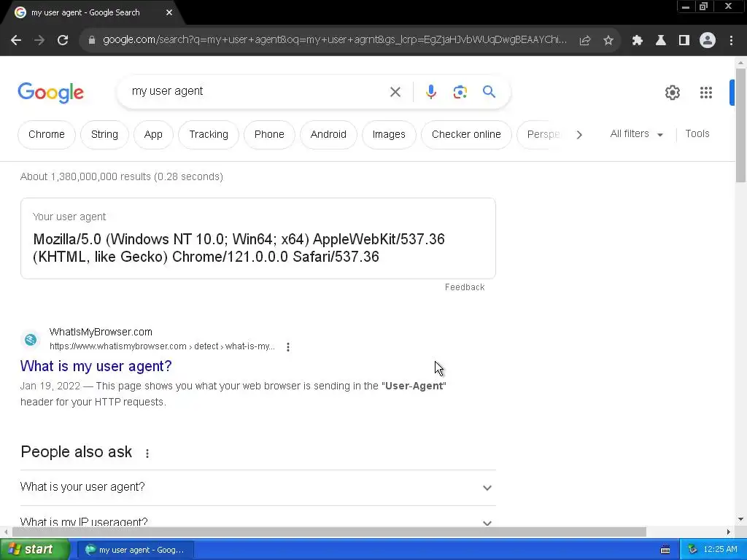Open on-screen keyboard tray icon
The image size is (747, 560).
(x=665, y=550)
